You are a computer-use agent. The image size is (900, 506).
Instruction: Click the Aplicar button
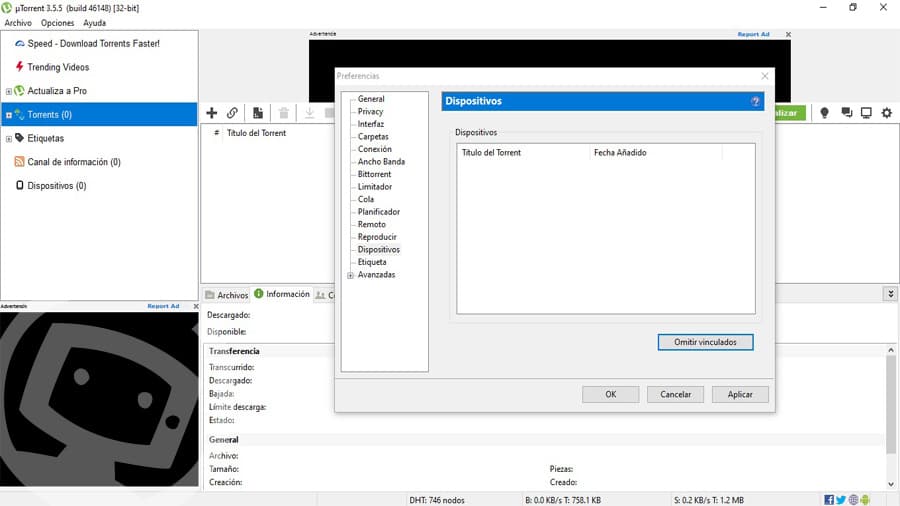740,394
